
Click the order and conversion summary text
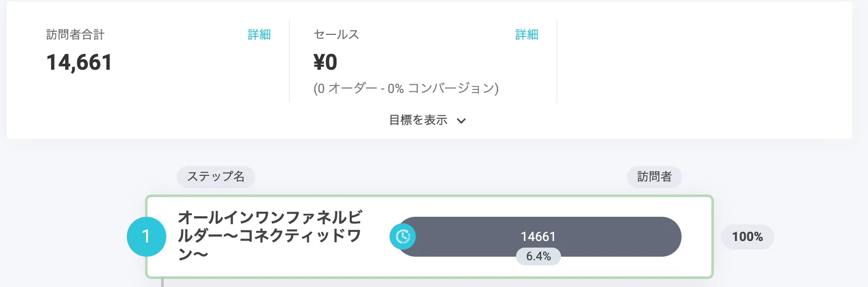(x=406, y=88)
